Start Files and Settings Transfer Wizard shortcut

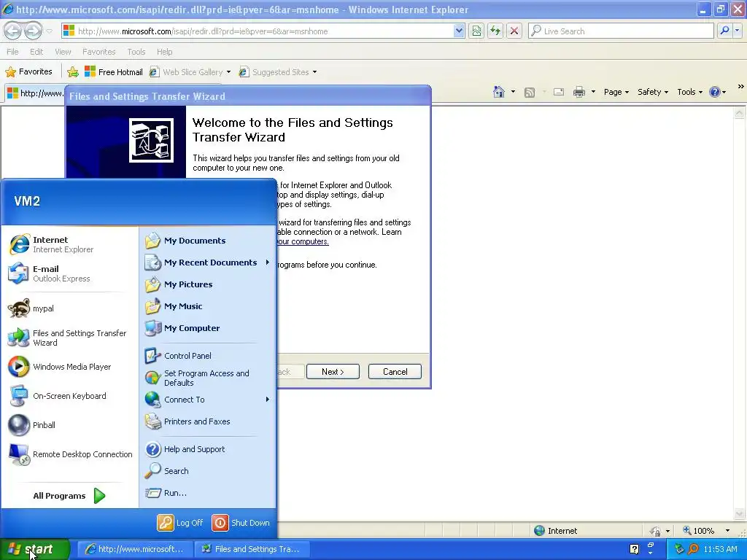coord(69,338)
